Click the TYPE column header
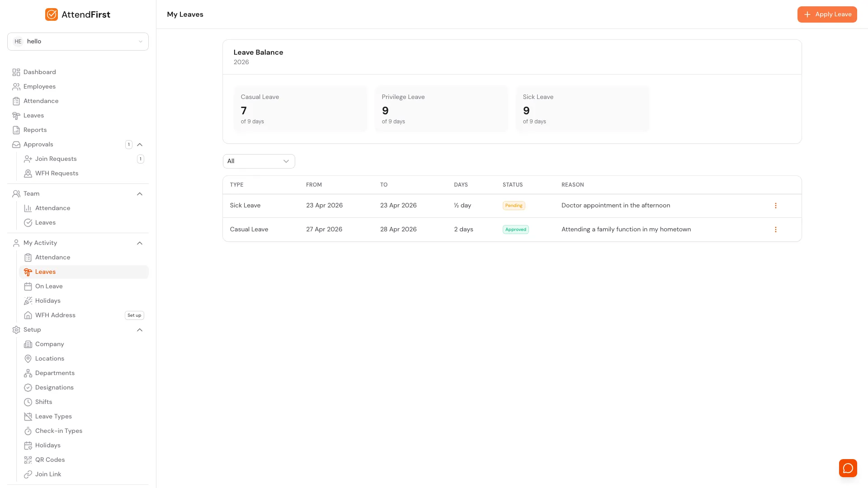 point(237,185)
